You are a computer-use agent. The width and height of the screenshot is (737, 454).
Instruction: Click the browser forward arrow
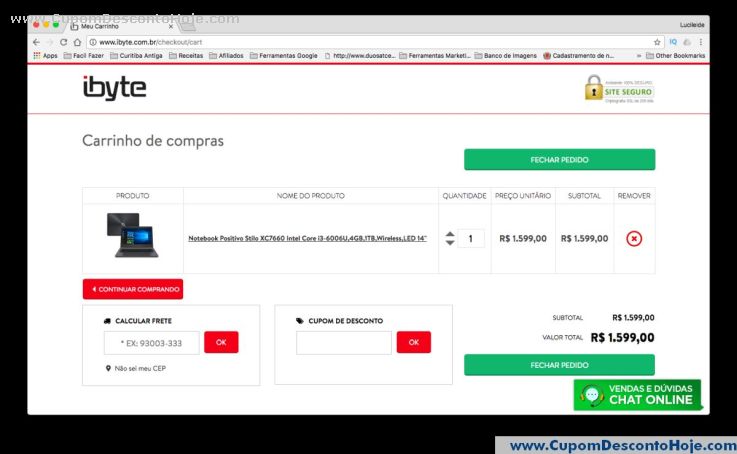coord(50,42)
